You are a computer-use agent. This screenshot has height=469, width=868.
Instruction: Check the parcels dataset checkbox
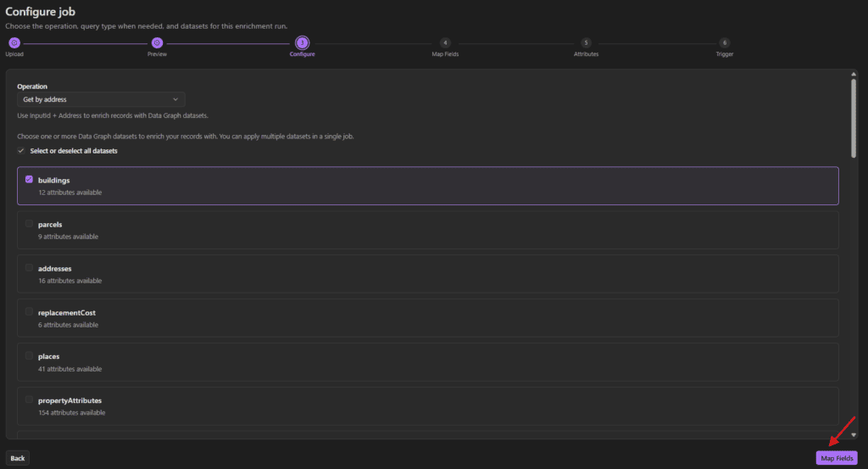click(29, 224)
